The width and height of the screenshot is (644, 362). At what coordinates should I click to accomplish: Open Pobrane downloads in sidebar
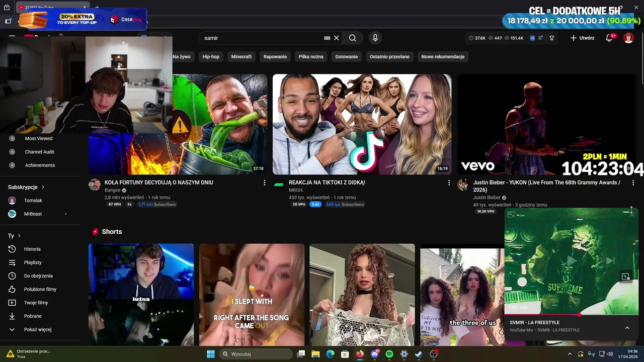(x=33, y=316)
